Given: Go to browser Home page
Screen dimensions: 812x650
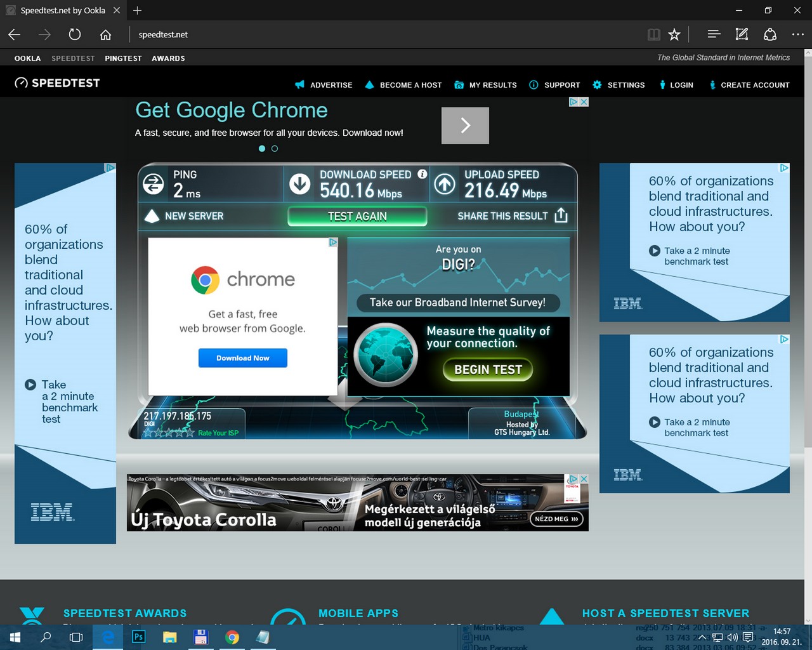Looking at the screenshot, I should coord(105,34).
